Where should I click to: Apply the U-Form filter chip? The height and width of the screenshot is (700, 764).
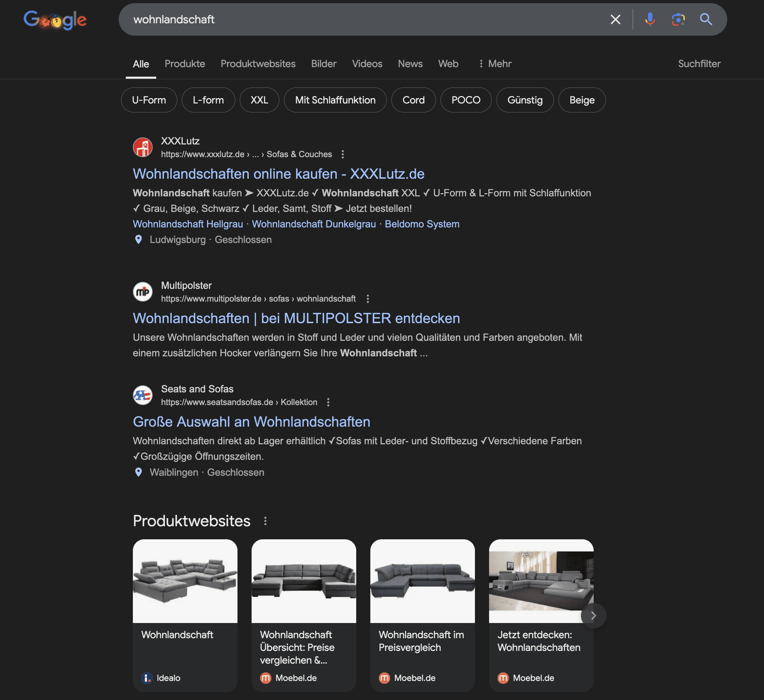pos(149,100)
